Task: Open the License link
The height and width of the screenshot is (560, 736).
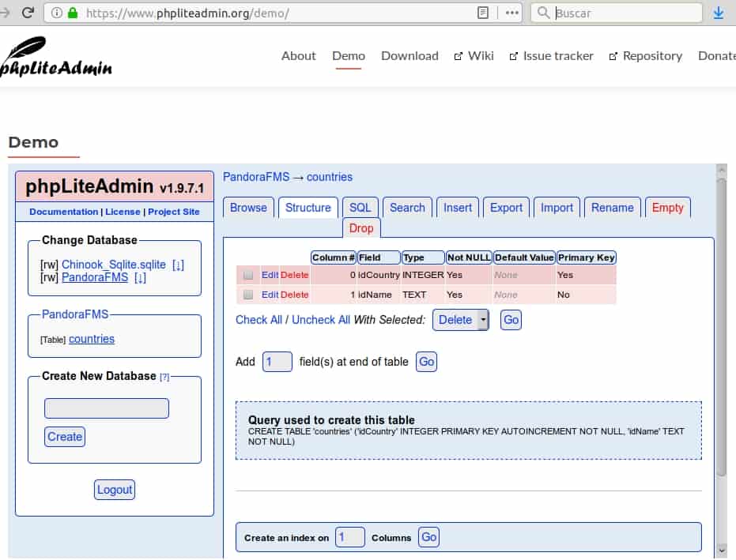Action: pos(123,212)
